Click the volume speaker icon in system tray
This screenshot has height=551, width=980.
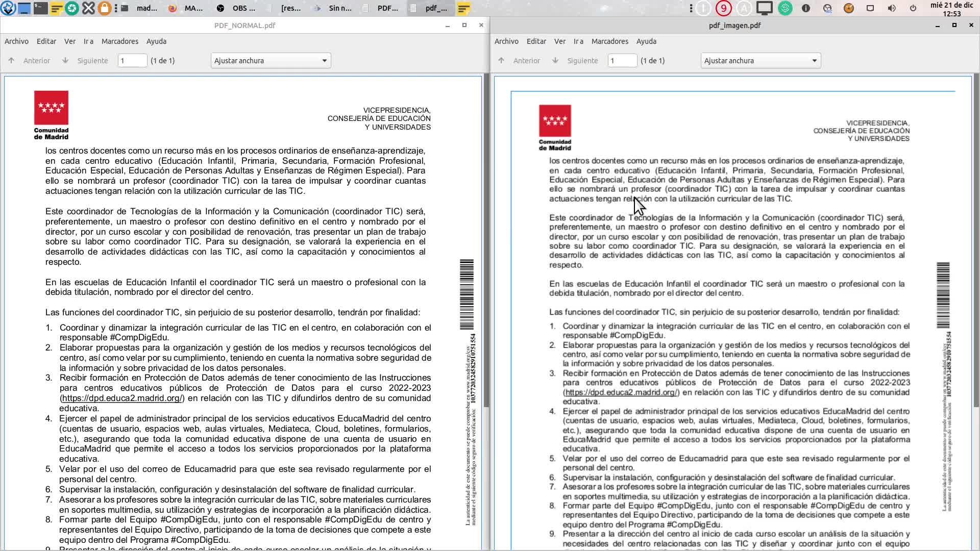[892, 8]
